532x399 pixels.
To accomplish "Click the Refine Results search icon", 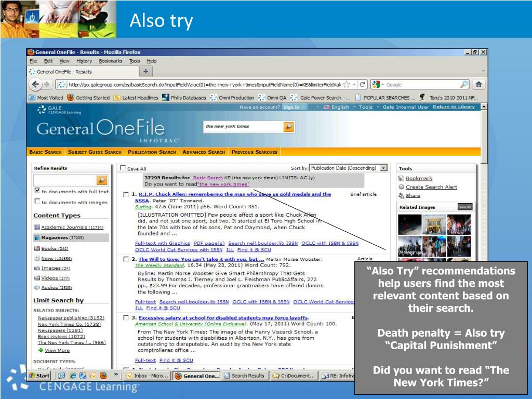I will [x=102, y=180].
